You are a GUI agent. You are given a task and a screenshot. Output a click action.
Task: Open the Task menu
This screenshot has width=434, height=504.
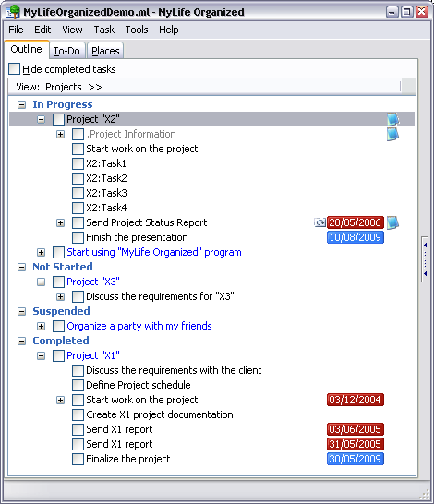pyautogui.click(x=103, y=30)
